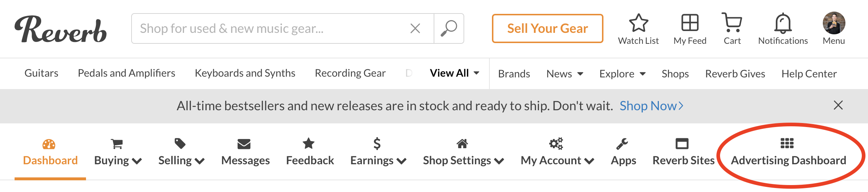Open My Feed grid icon
This screenshot has height=192, width=868.
(690, 23)
